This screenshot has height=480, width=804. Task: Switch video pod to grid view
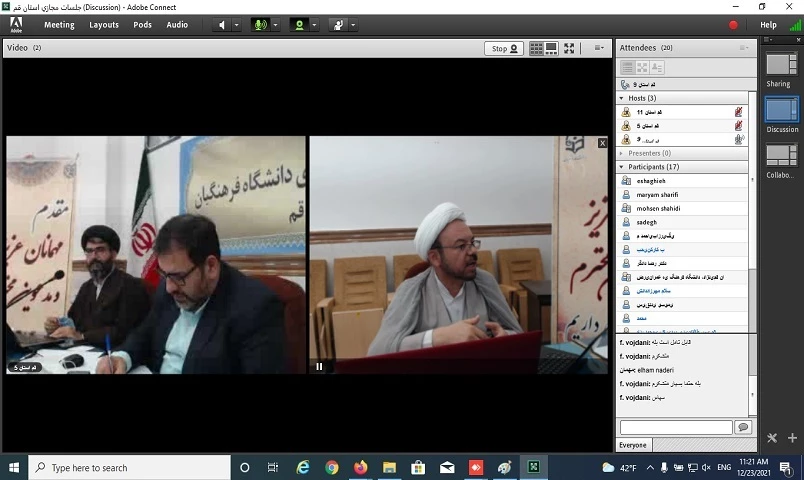tap(536, 48)
